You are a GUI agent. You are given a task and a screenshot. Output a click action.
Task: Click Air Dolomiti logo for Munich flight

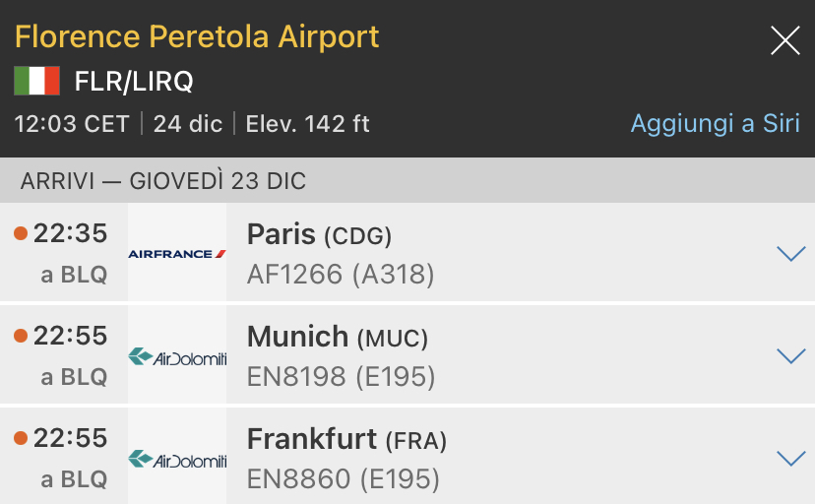coord(177,356)
